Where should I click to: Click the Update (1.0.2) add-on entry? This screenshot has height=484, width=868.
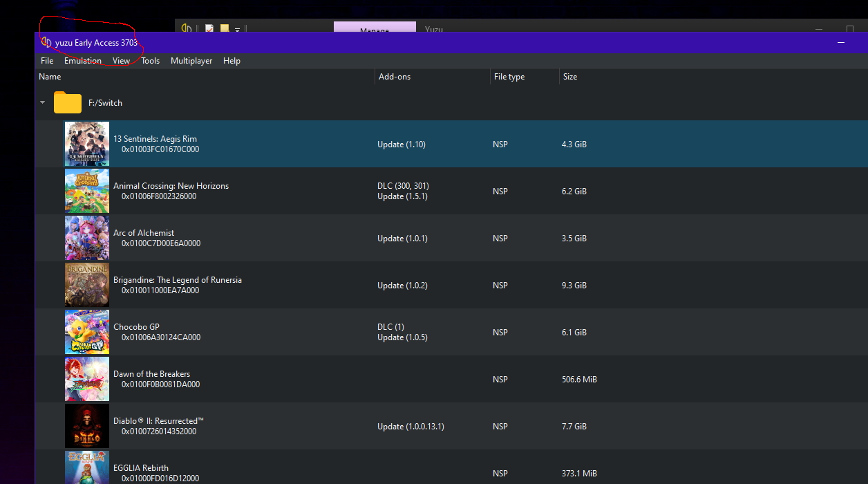(x=402, y=286)
